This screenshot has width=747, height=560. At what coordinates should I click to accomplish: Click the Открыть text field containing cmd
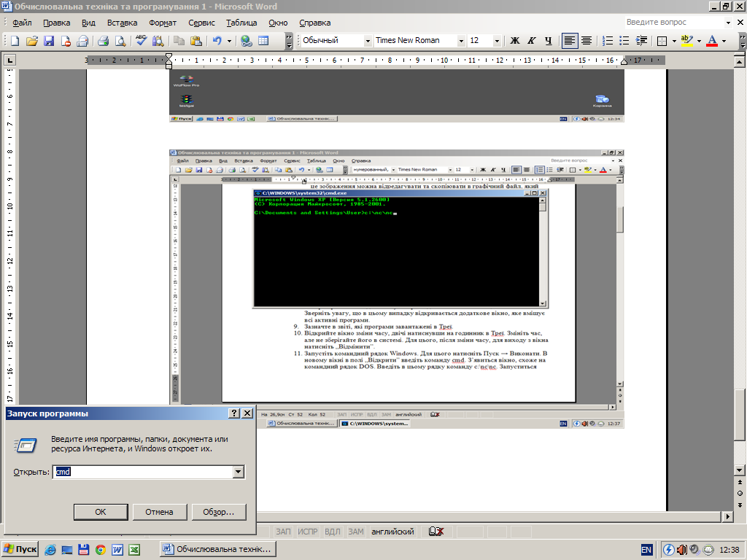(143, 472)
